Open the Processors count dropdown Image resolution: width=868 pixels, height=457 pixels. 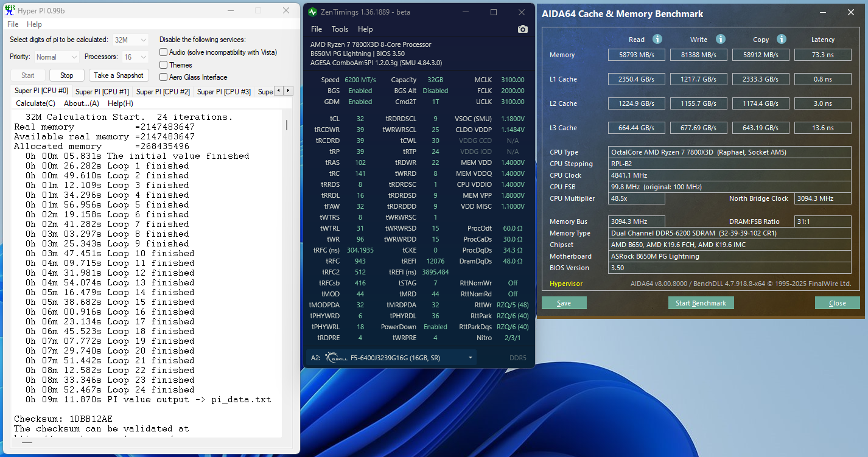135,57
